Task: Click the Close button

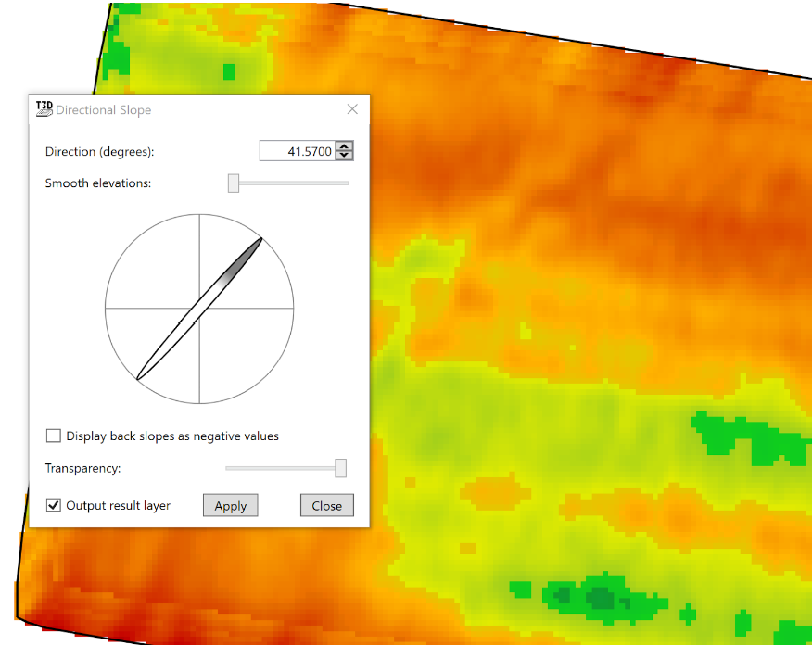Action: point(327,506)
